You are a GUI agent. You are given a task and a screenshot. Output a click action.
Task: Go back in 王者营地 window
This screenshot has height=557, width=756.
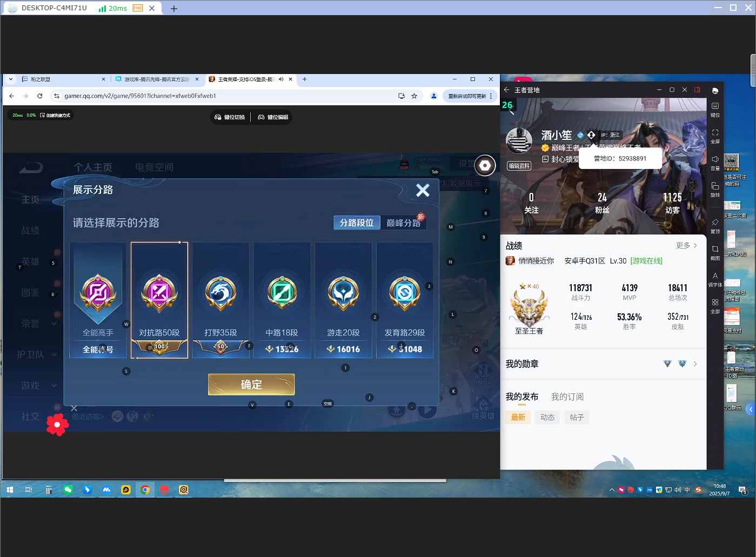[506, 90]
